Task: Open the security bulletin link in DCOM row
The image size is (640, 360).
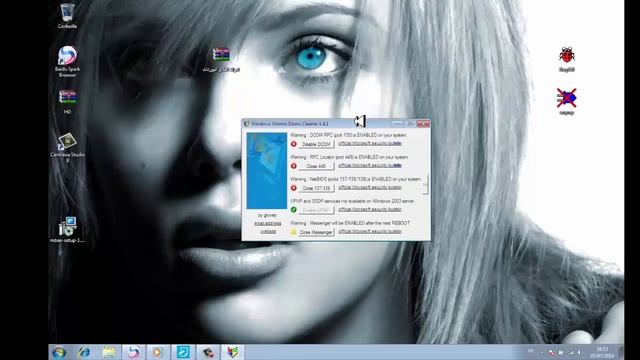Action: pos(370,144)
